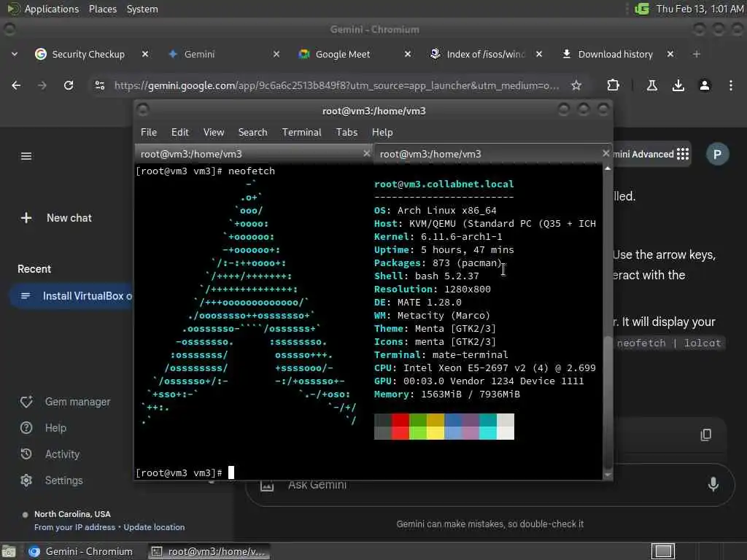Click the show desktop icon in bottom panel
Image resolution: width=747 pixels, height=560 pixels.
coord(9,552)
